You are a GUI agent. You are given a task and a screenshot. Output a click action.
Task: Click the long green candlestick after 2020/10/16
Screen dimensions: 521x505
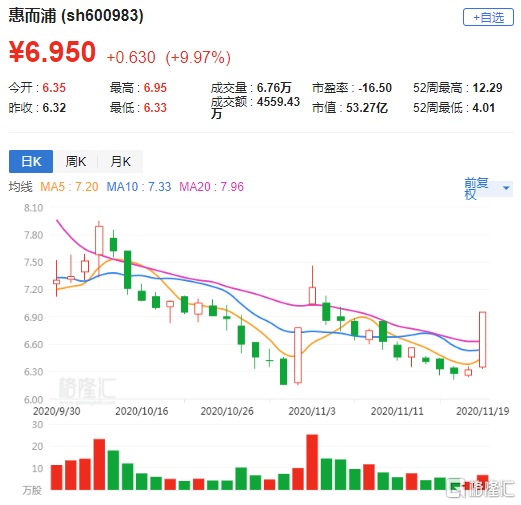click(x=127, y=270)
